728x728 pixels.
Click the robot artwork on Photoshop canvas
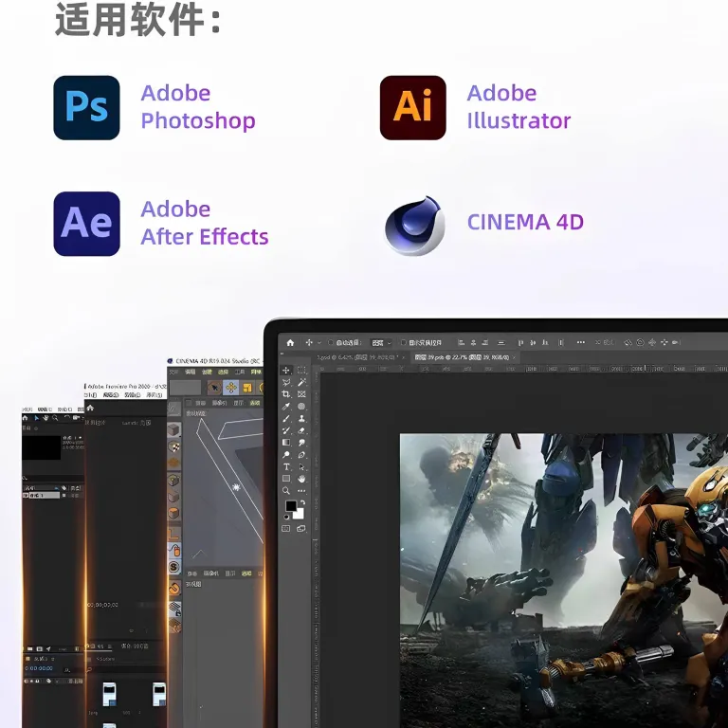click(x=564, y=580)
